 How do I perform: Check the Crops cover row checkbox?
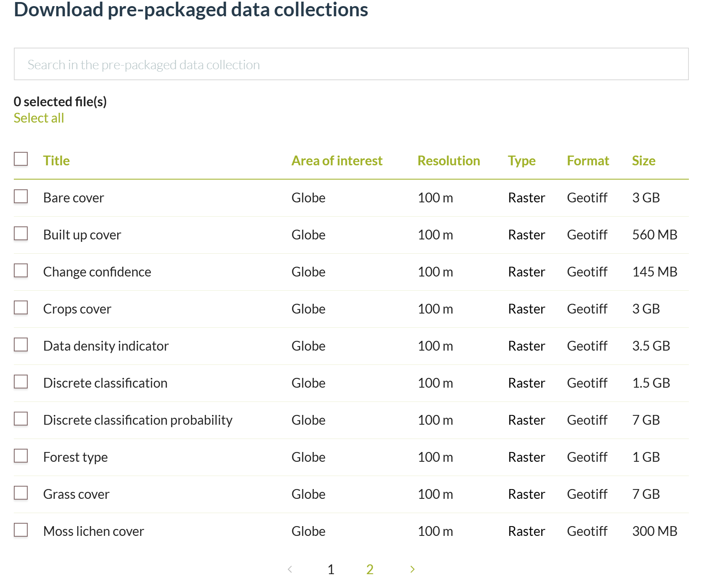pyautogui.click(x=21, y=308)
